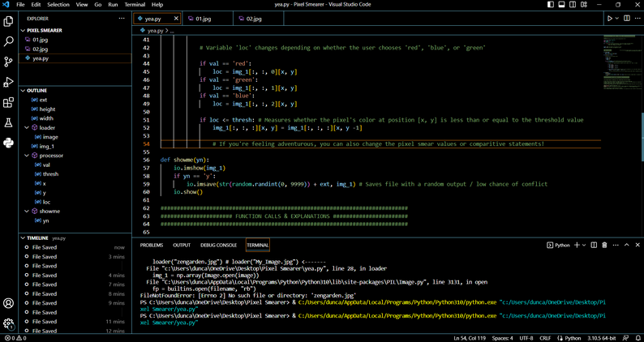The width and height of the screenshot is (644, 342).
Task: Open the Testing flask view
Action: [x=8, y=122]
